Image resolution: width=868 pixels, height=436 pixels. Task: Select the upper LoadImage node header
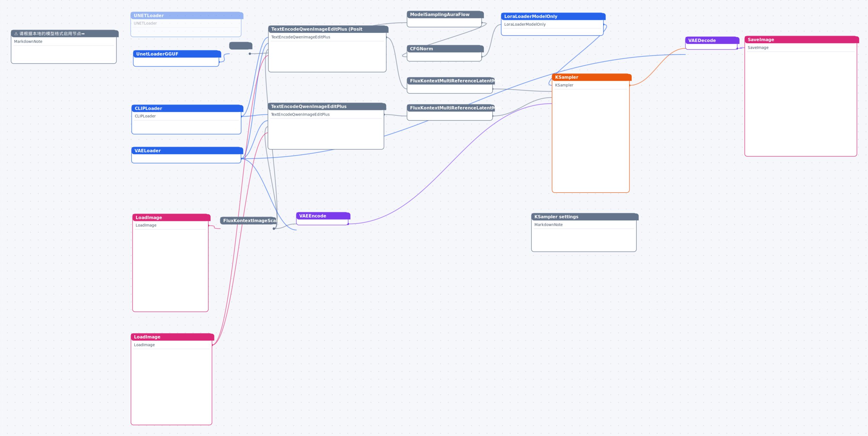(171, 217)
